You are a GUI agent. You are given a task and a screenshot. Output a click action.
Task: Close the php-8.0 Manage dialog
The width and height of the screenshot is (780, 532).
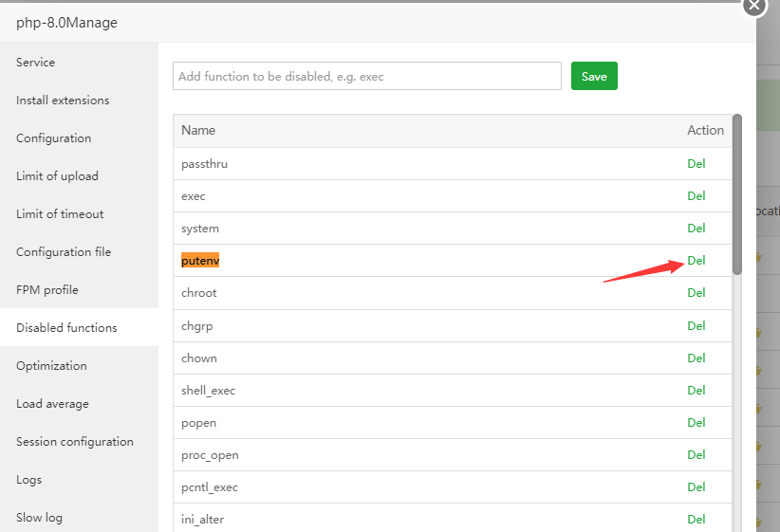pos(753,5)
